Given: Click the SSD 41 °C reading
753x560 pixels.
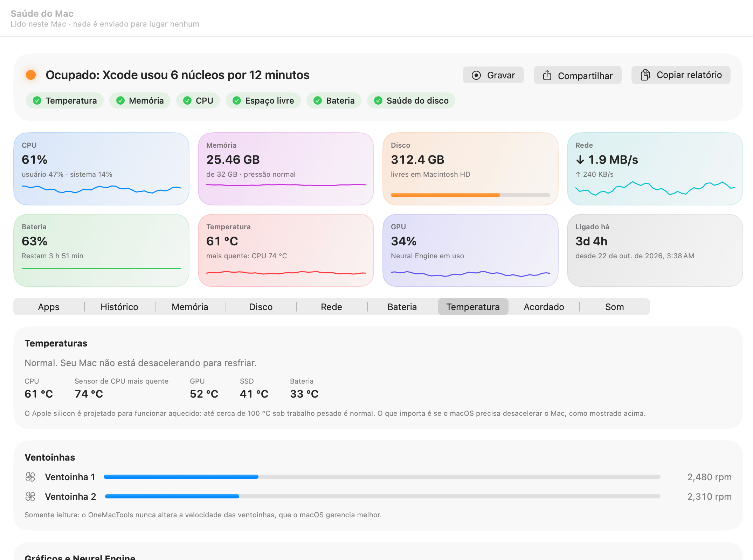Looking at the screenshot, I should (x=254, y=394).
